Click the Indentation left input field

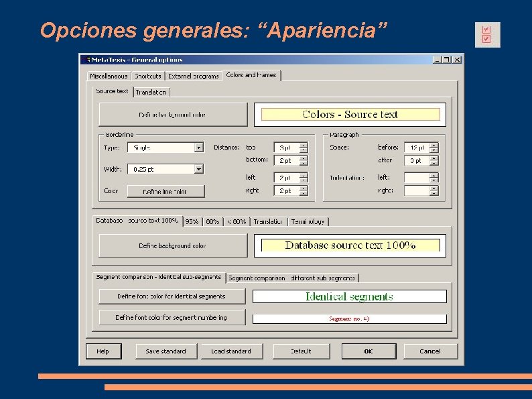417,178
